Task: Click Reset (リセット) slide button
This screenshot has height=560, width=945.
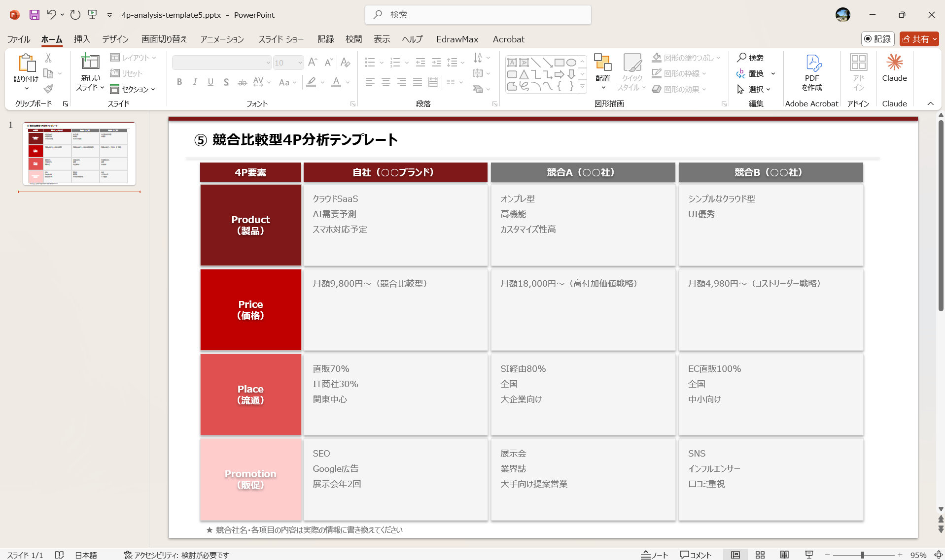Action: [x=126, y=73]
